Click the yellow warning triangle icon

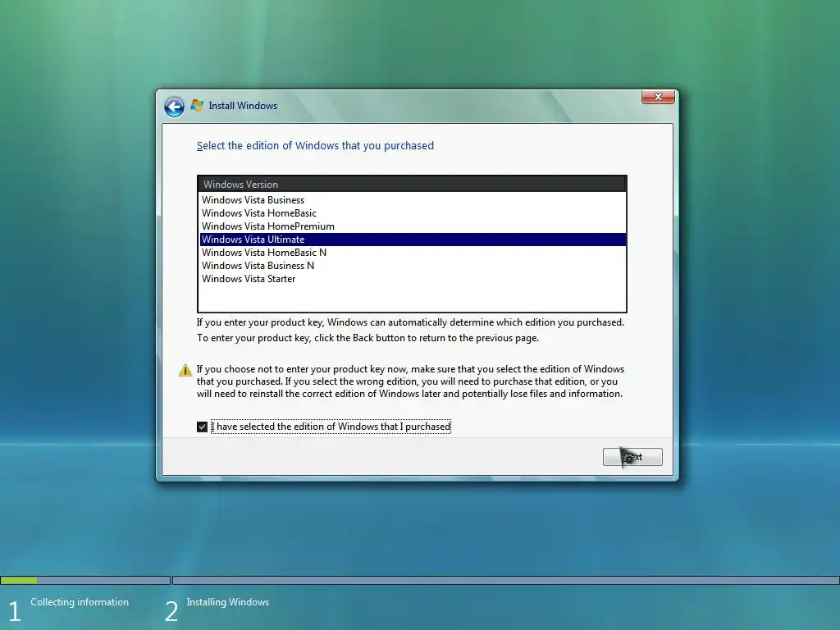point(185,370)
